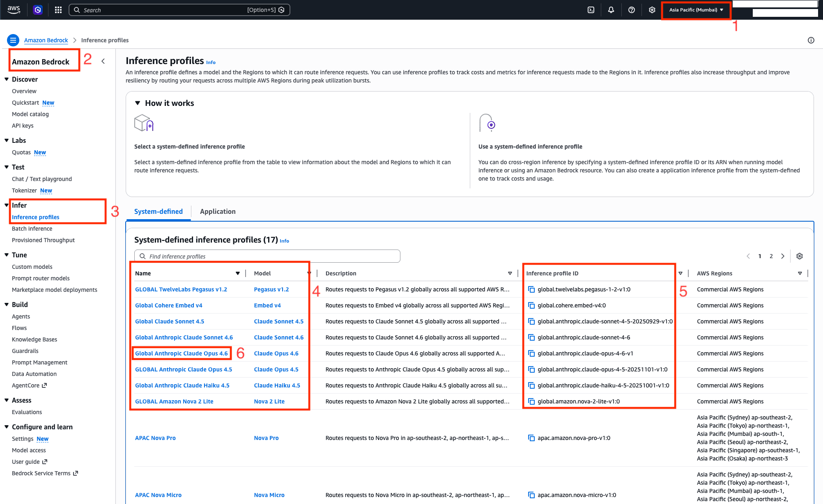The image size is (823, 504).
Task: Click the top bar settings gear
Action: point(652,10)
